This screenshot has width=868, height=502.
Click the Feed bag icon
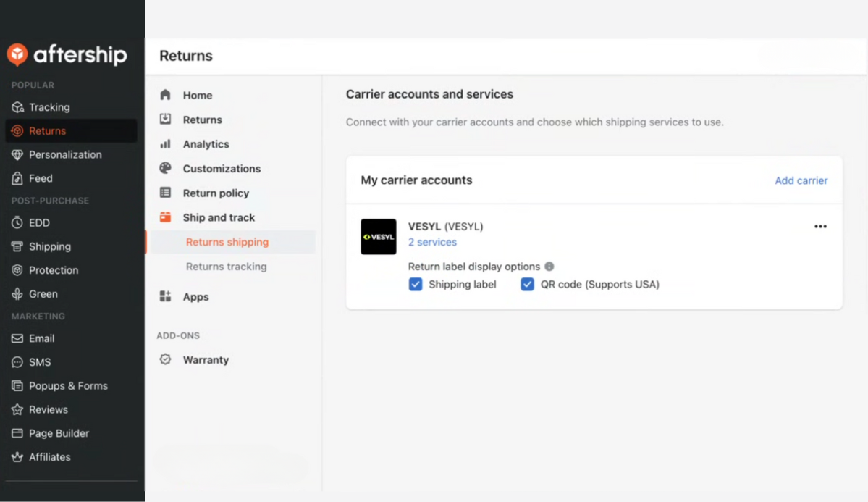pyautogui.click(x=17, y=178)
